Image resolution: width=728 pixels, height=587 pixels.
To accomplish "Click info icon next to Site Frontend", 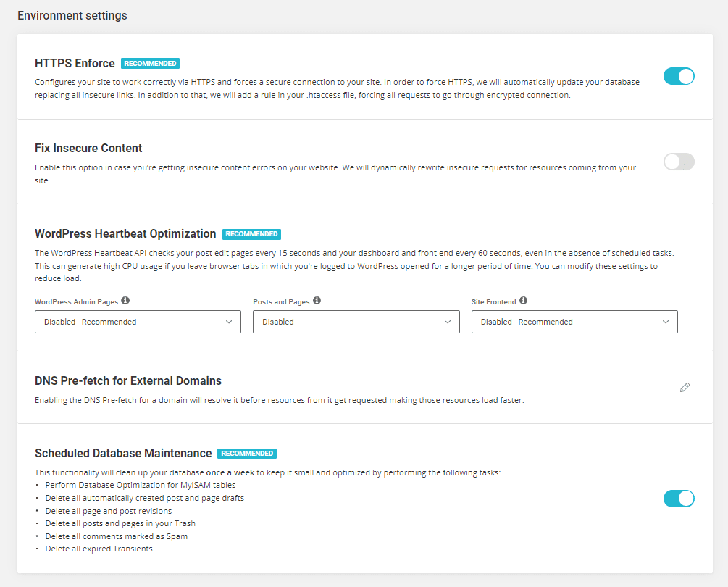I will pyautogui.click(x=523, y=301).
